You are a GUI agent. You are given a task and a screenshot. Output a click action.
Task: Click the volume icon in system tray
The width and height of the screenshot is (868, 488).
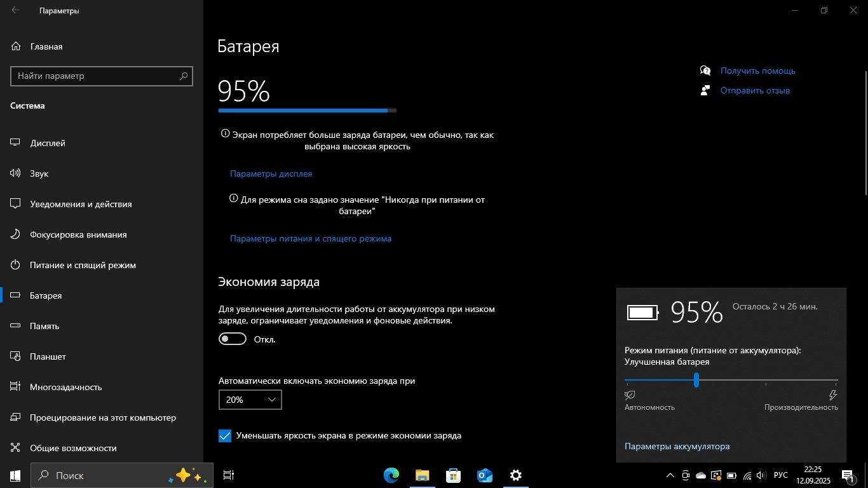[762, 475]
